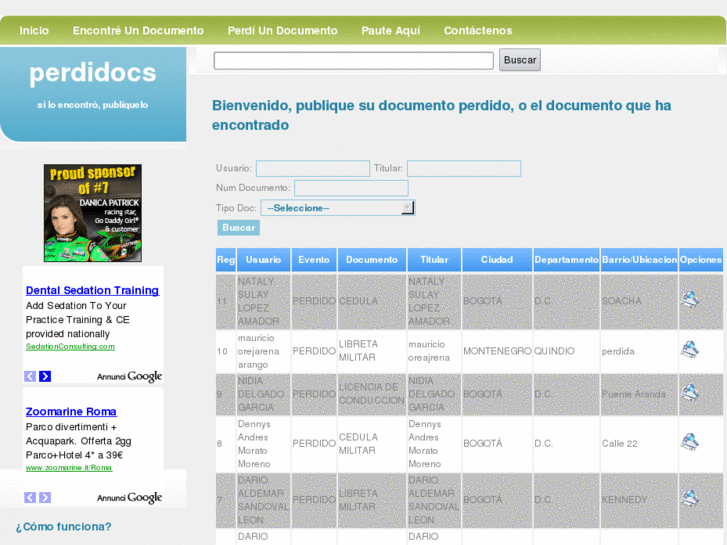Open options icon for record 9 NIDIA DELGADO
Screen dimensions: 727x545
(x=690, y=393)
